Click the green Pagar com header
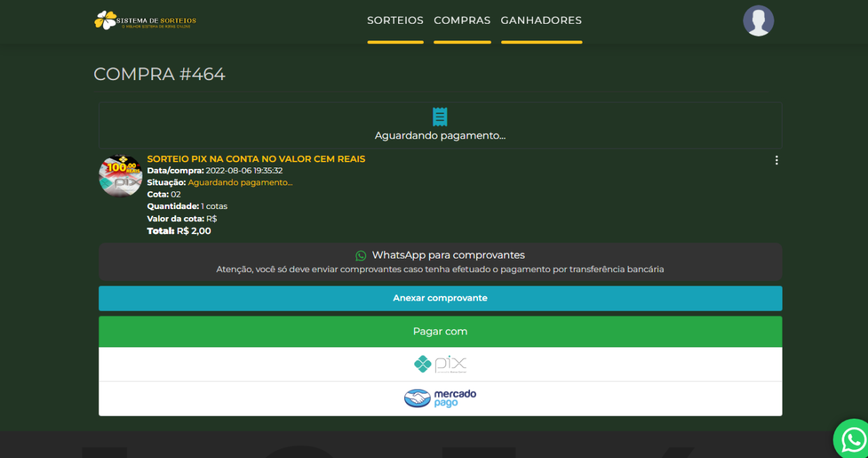The width and height of the screenshot is (868, 458). point(440,332)
